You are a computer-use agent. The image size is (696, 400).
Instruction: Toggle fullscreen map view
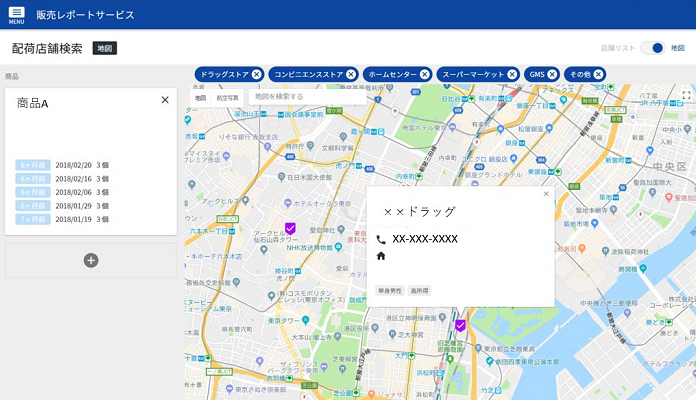[686, 95]
